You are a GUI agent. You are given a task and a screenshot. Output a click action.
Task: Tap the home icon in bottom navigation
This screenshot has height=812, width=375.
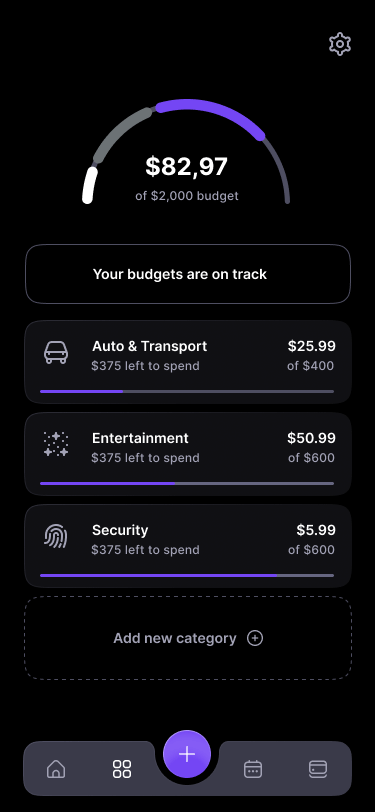tap(56, 768)
